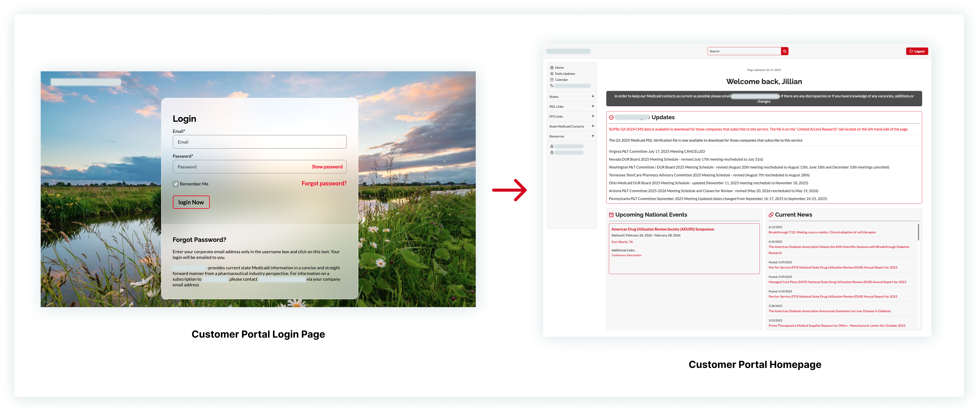Click the Email input field
Viewport: 980px width, 413px height.
259,142
